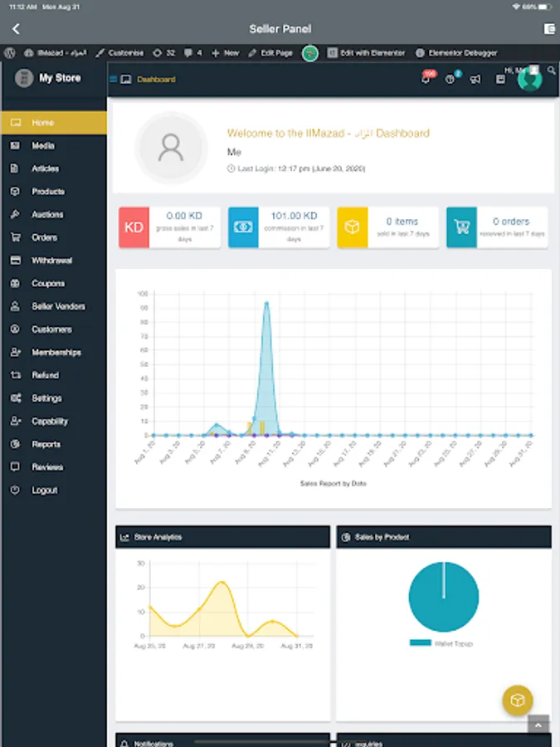Click the teal Wallet Topup pie slice
560x747 pixels.
tap(443, 597)
